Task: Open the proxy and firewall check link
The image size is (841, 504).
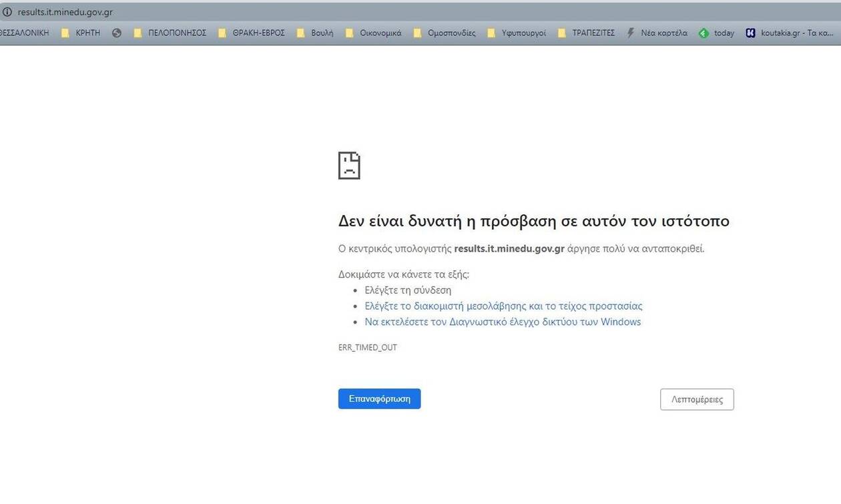Action: pos(503,306)
